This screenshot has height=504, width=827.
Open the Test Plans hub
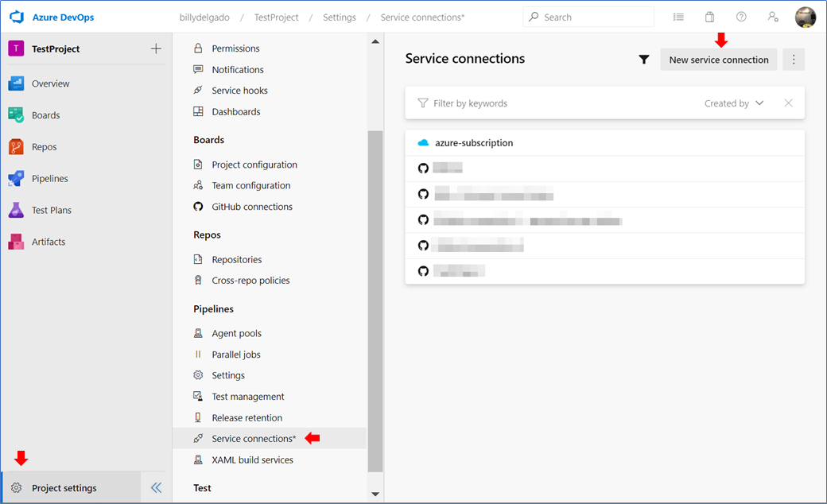tap(51, 210)
